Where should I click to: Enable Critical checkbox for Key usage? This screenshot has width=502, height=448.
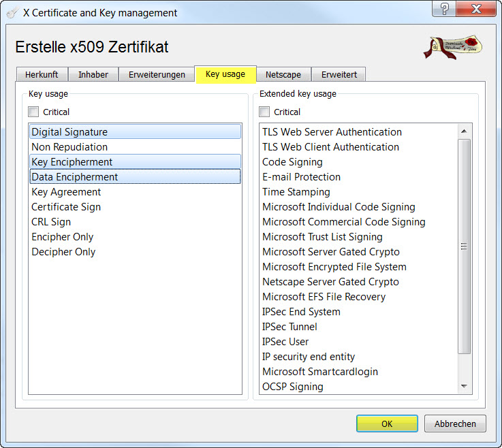click(34, 112)
